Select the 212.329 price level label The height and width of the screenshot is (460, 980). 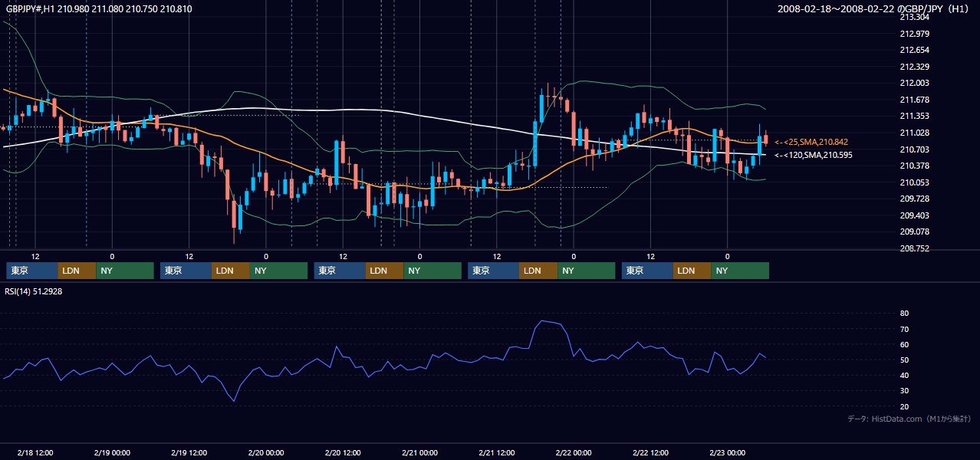click(914, 67)
